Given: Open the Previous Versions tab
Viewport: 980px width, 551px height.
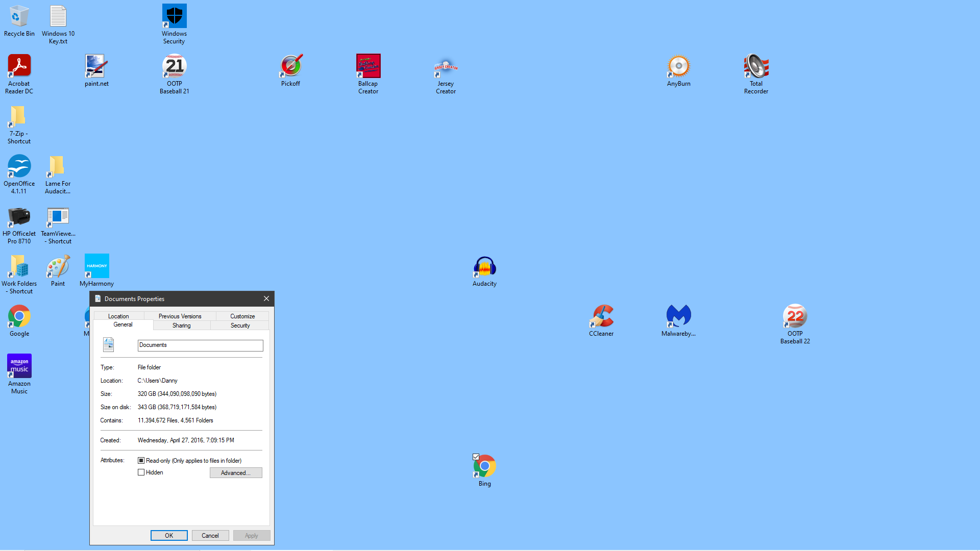Looking at the screenshot, I should [x=180, y=316].
